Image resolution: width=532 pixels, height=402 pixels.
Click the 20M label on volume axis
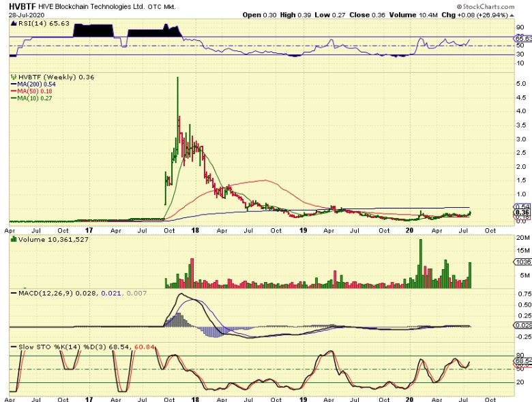point(523,238)
